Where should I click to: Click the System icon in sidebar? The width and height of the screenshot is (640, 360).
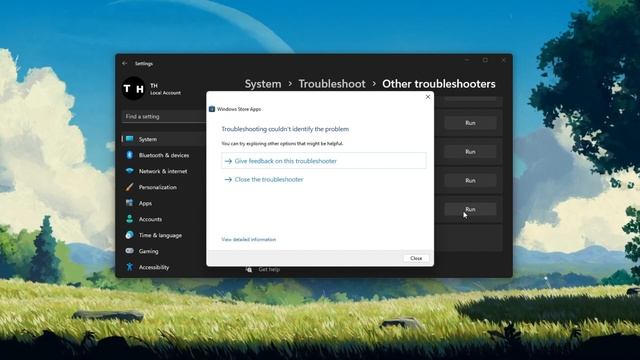130,139
